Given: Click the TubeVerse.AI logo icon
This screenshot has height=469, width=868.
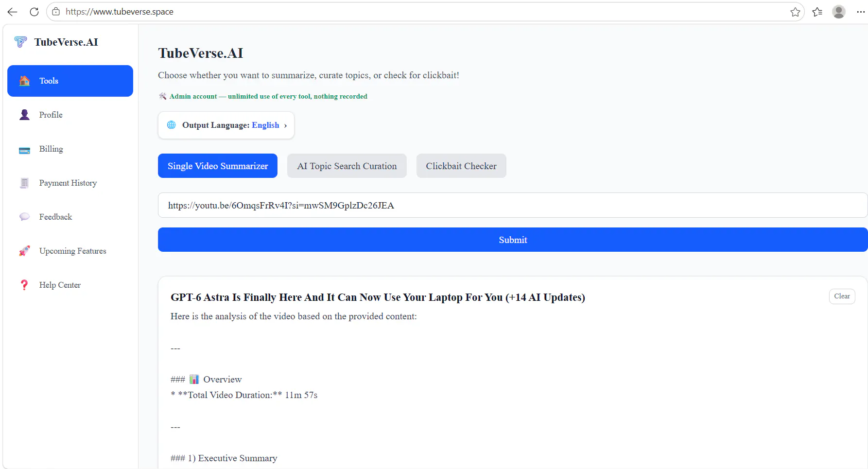Looking at the screenshot, I should 20,42.
